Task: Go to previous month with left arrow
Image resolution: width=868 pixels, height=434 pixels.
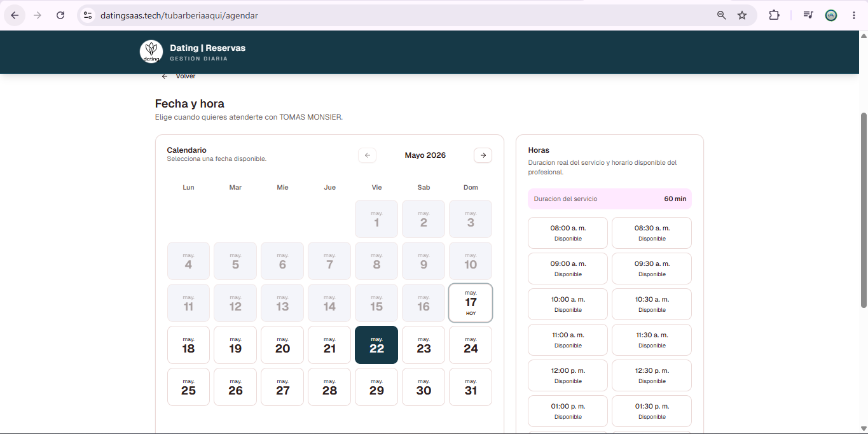Action: pyautogui.click(x=367, y=155)
